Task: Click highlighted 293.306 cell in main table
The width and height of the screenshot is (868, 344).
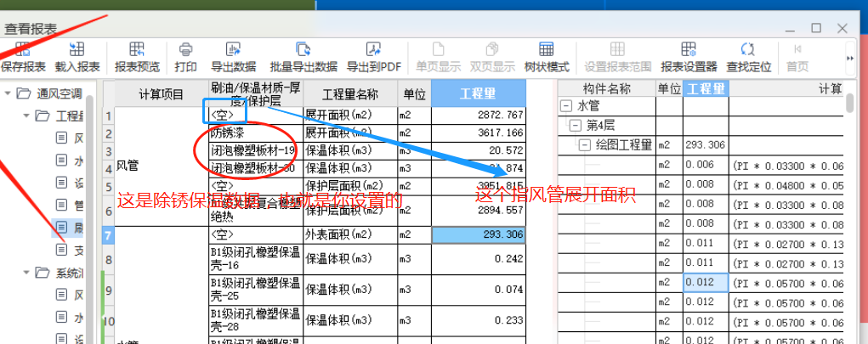Action: pos(479,235)
